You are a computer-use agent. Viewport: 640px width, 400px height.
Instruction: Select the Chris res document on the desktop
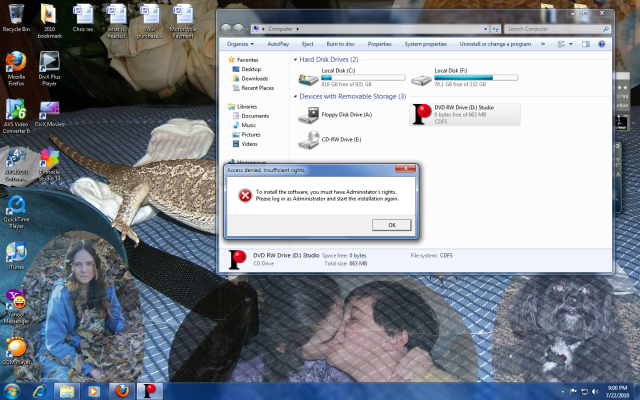83,18
